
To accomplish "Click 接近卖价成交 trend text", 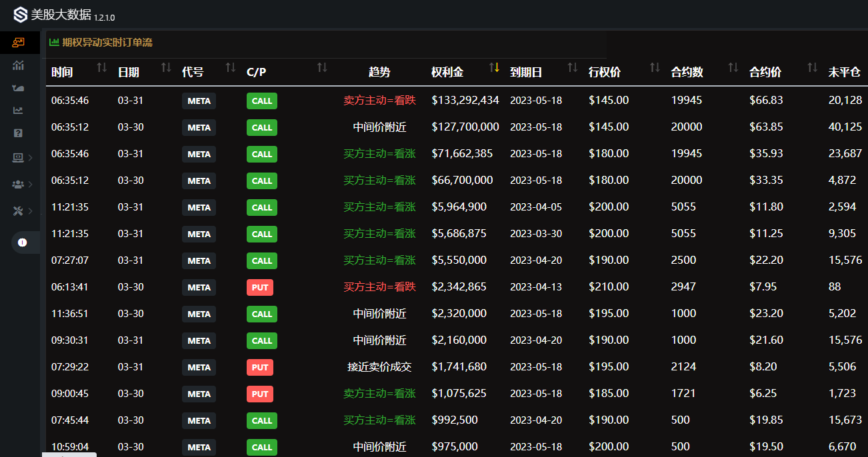I will [379, 367].
